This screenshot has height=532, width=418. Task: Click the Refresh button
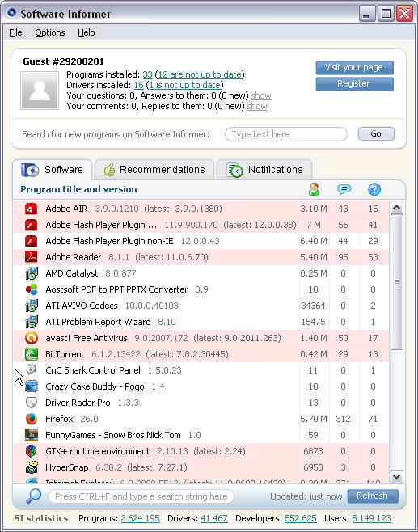pyautogui.click(x=372, y=496)
